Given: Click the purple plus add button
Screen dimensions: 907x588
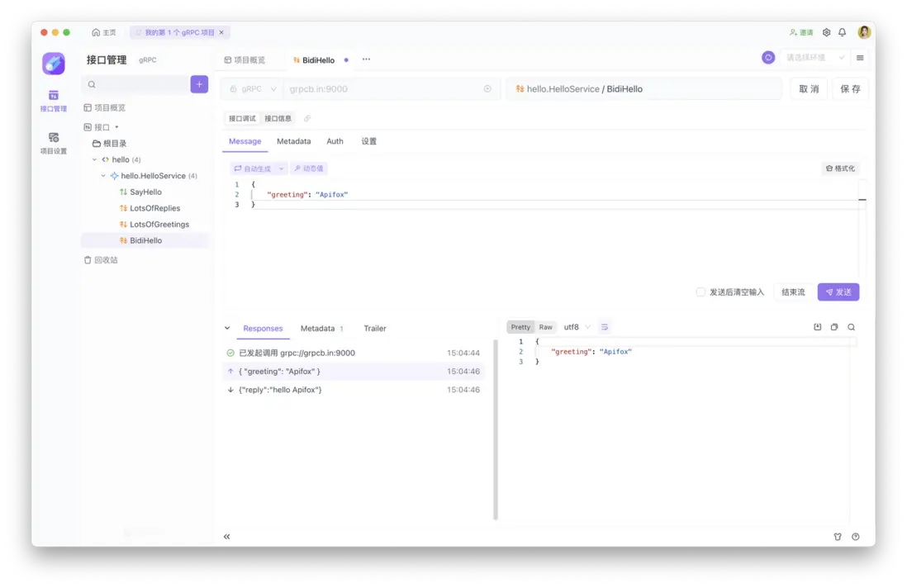Looking at the screenshot, I should click(199, 84).
